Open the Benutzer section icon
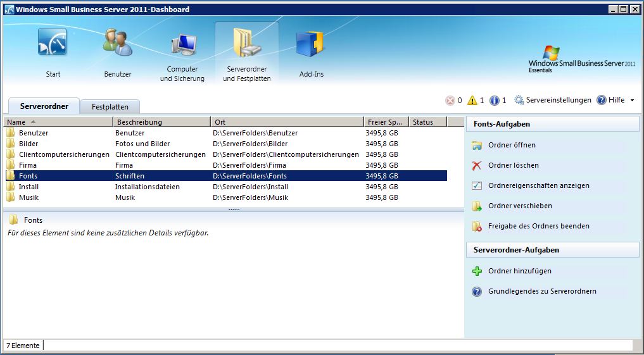644x355 pixels. coord(117,42)
